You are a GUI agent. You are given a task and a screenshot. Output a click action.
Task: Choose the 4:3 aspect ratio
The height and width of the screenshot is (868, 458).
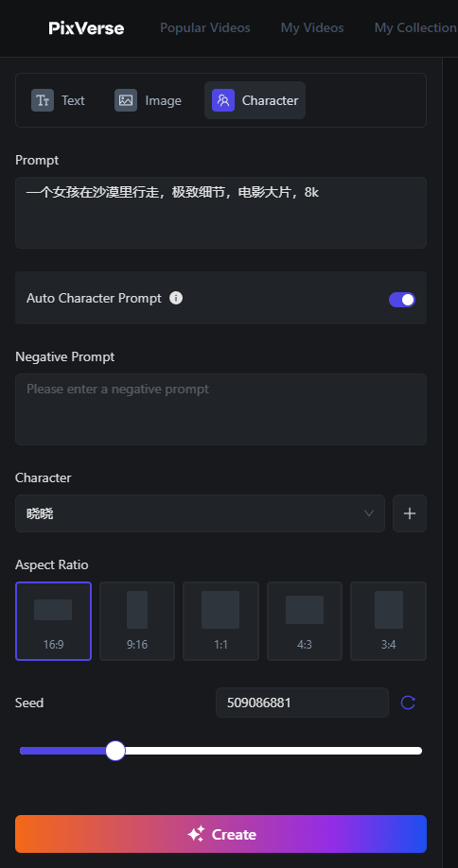[305, 621]
